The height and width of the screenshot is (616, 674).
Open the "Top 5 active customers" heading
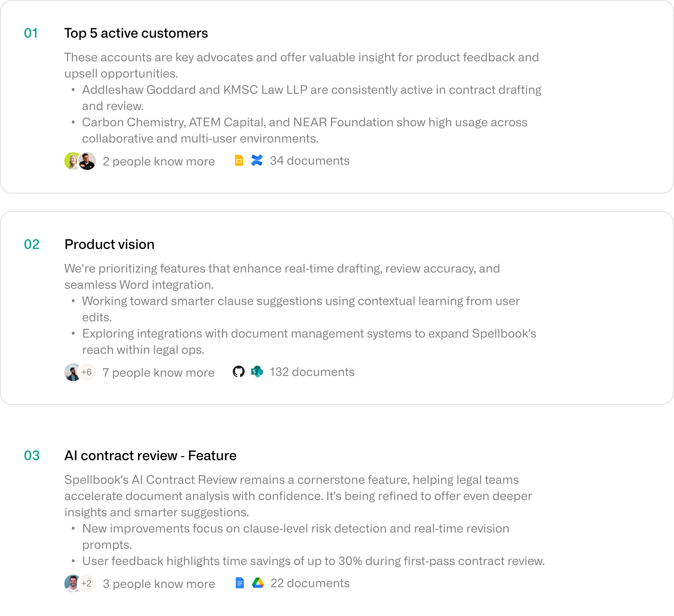click(x=136, y=33)
